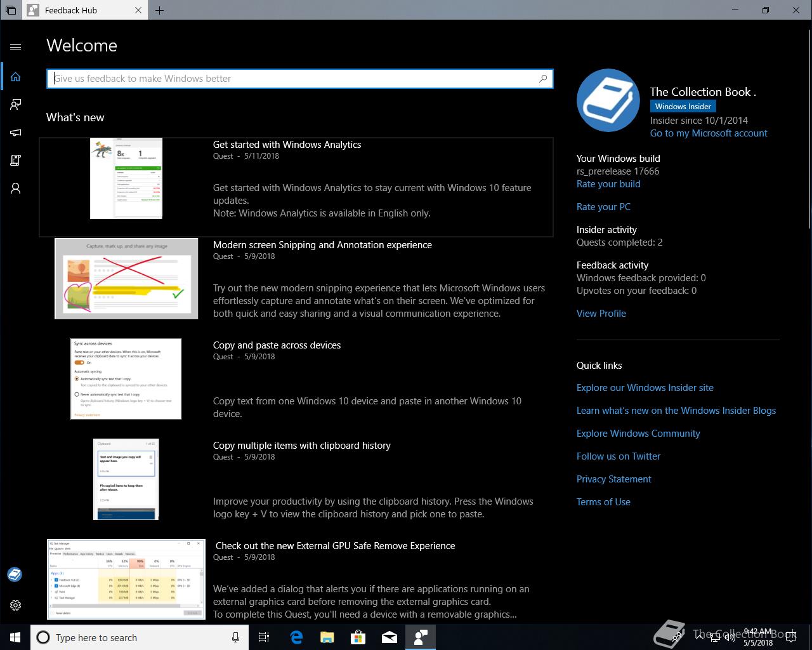812x650 pixels.
Task: Click the Windows Analytics quest thumbnail
Action: click(126, 178)
